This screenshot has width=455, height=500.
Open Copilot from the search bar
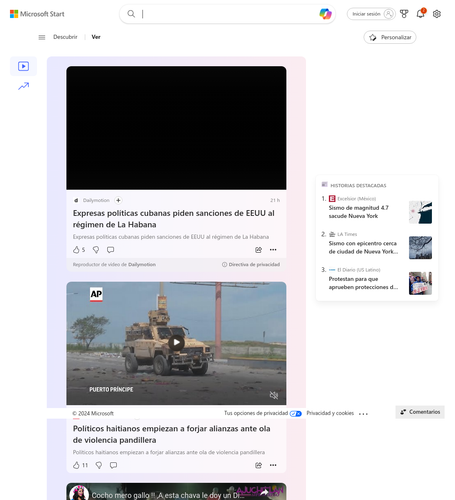point(325,14)
